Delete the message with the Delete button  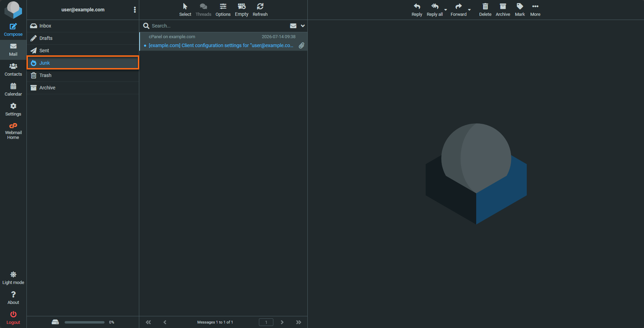click(x=485, y=10)
